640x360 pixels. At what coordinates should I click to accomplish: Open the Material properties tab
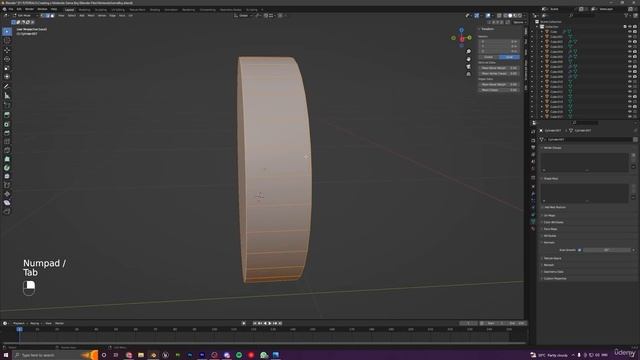click(x=533, y=229)
